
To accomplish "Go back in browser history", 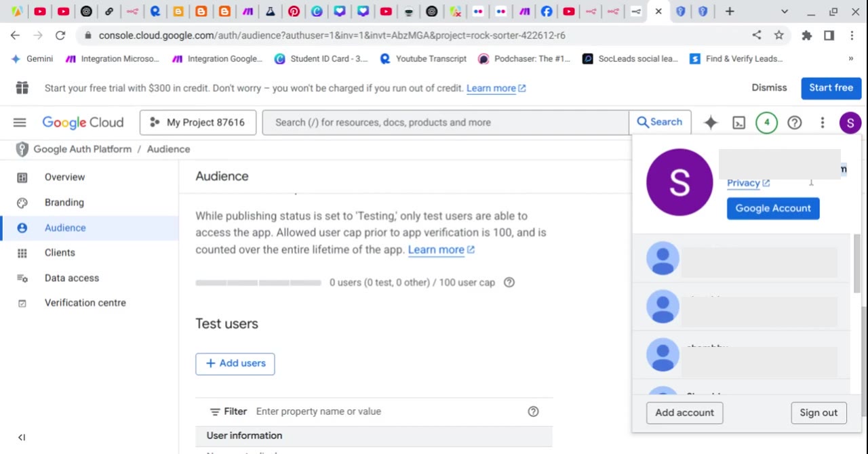I will 15,35.
